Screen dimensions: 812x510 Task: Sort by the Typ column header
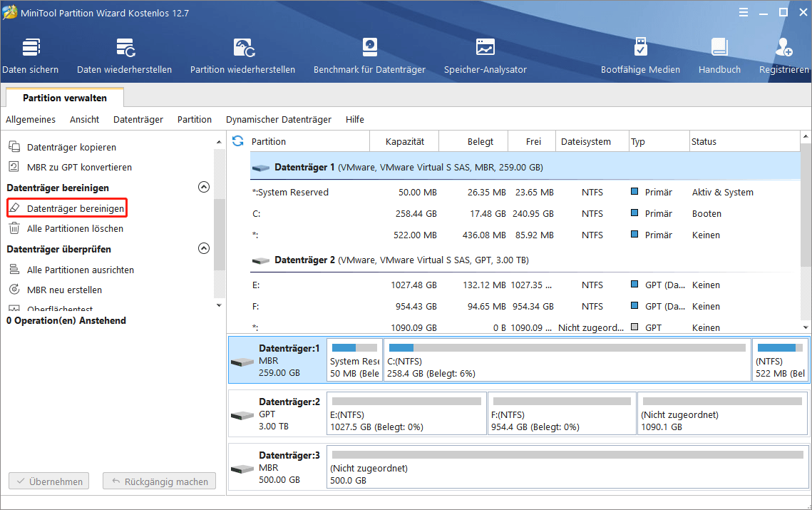coord(659,141)
